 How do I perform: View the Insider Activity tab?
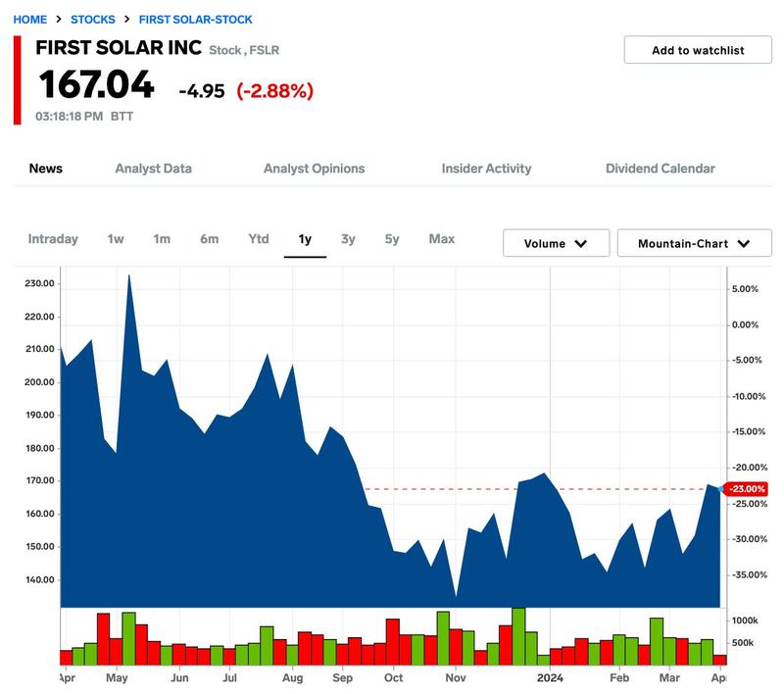click(486, 169)
